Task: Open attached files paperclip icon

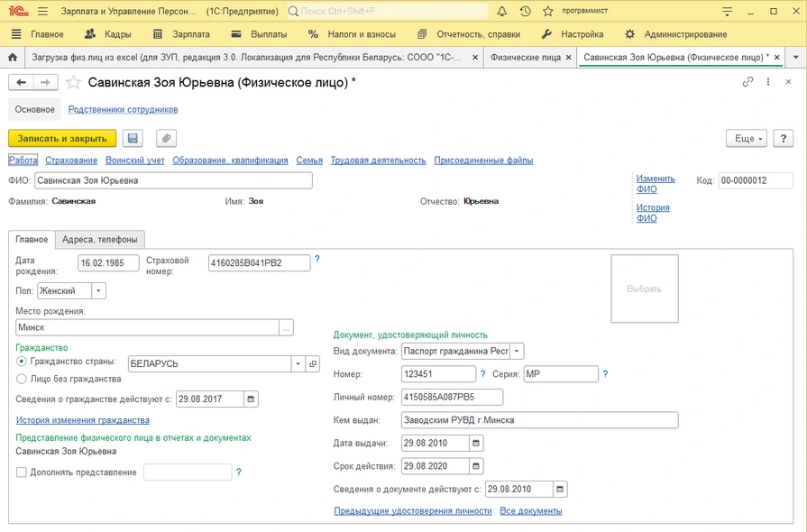Action: point(166,138)
